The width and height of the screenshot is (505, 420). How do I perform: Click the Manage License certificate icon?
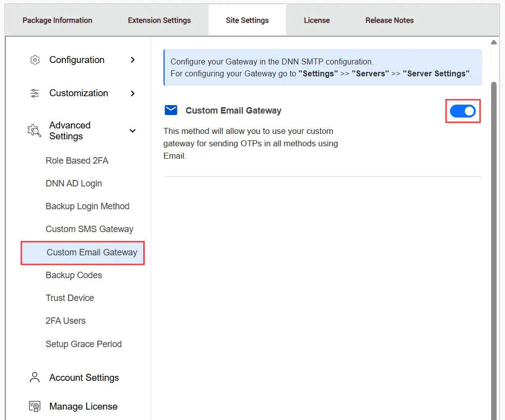tap(34, 406)
